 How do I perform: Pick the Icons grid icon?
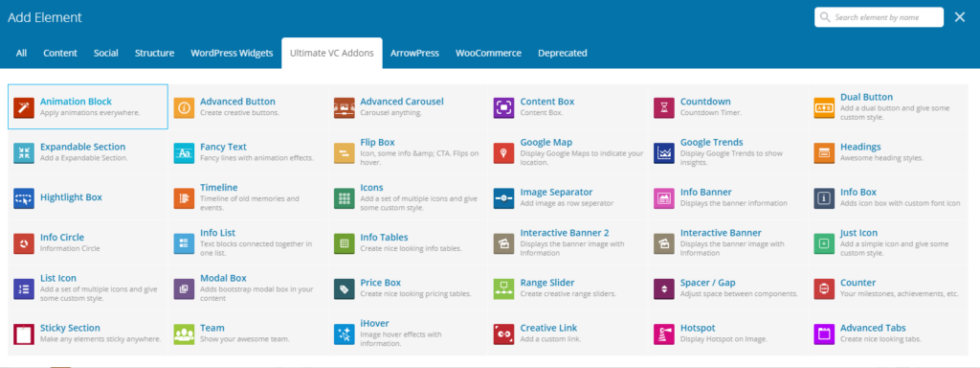(x=344, y=197)
